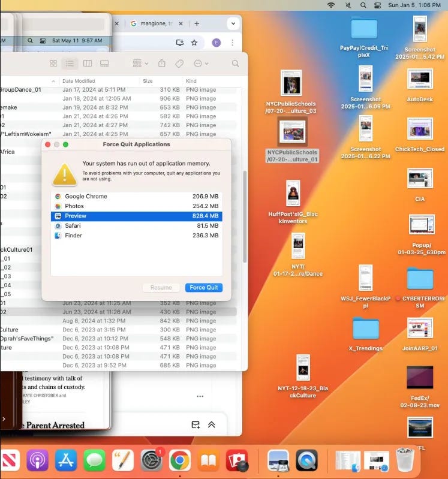Open Chrome profile avatar E

coord(217,43)
